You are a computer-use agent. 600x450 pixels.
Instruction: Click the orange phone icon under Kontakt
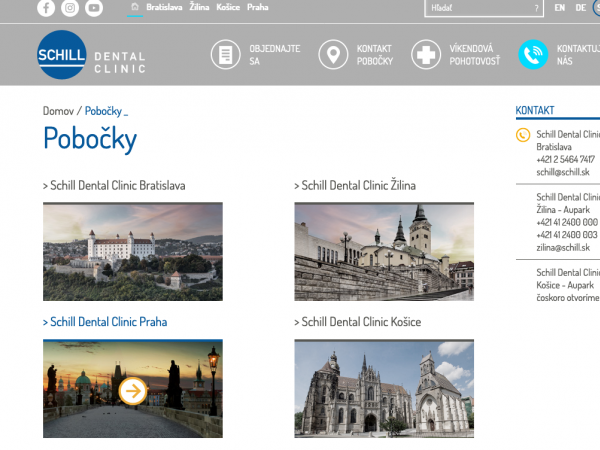(x=523, y=135)
